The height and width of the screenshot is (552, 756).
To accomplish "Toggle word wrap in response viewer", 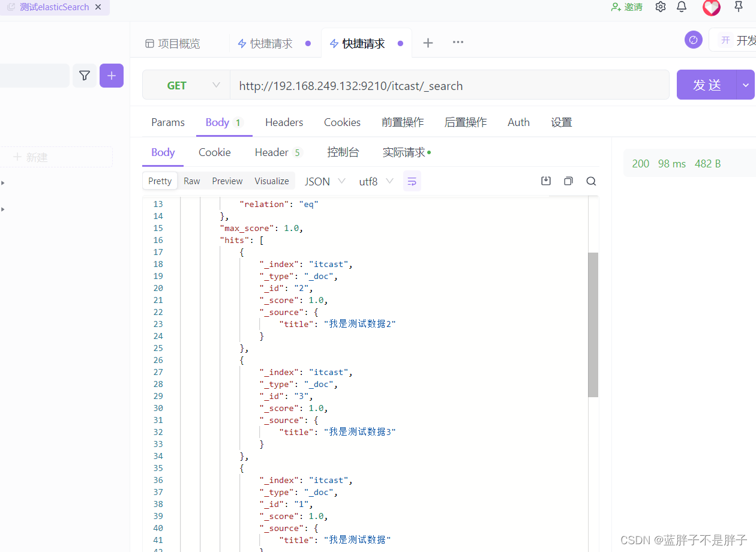I will point(412,181).
